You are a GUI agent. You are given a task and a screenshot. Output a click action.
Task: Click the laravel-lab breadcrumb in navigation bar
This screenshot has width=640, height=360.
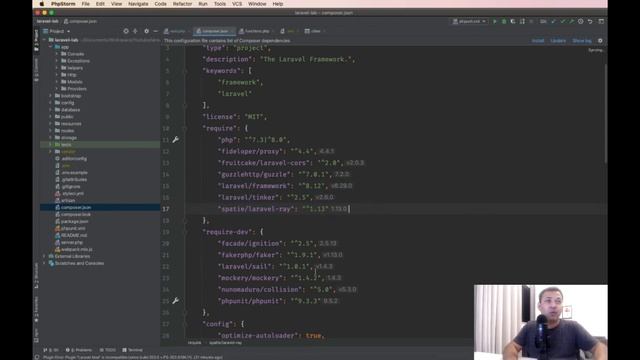point(47,21)
